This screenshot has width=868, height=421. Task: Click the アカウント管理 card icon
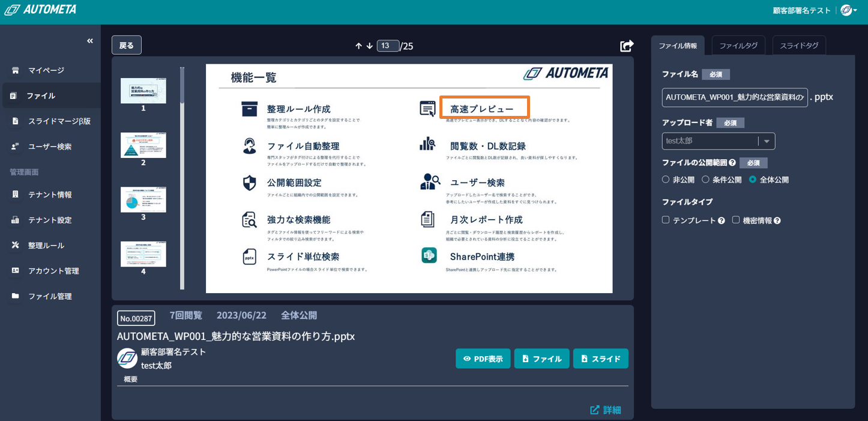16,271
